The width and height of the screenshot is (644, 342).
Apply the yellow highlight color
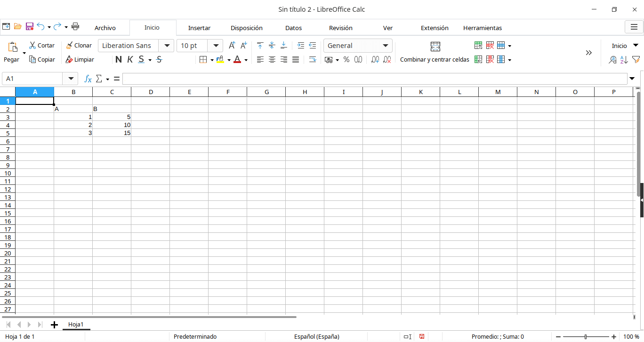click(x=220, y=60)
